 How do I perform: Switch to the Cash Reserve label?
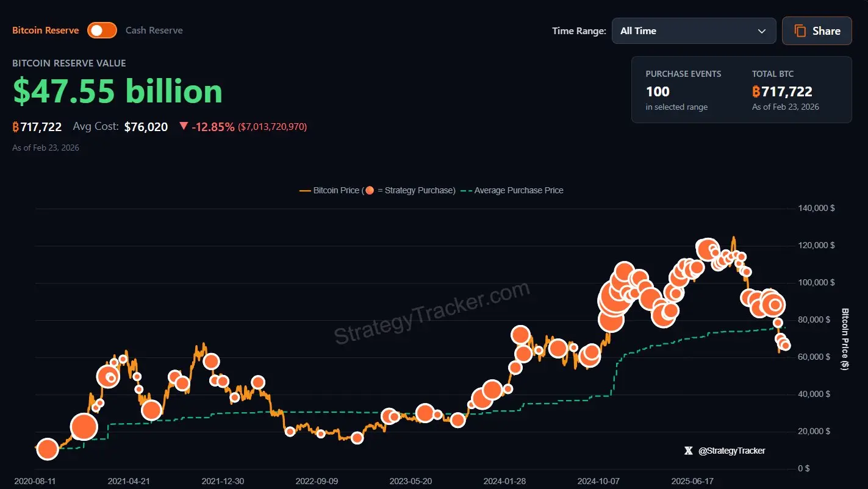pyautogui.click(x=154, y=30)
